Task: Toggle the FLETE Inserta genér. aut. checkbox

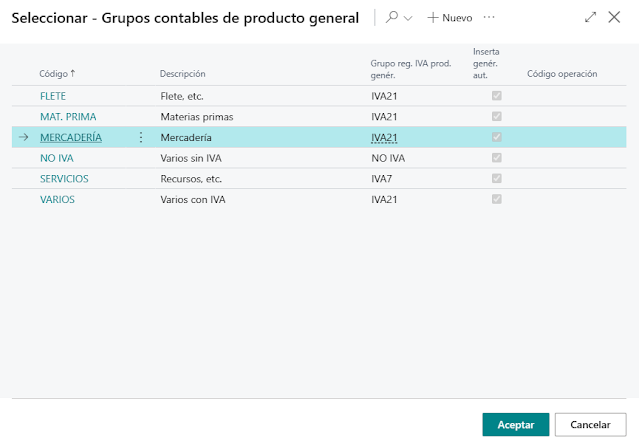Action: tap(496, 96)
